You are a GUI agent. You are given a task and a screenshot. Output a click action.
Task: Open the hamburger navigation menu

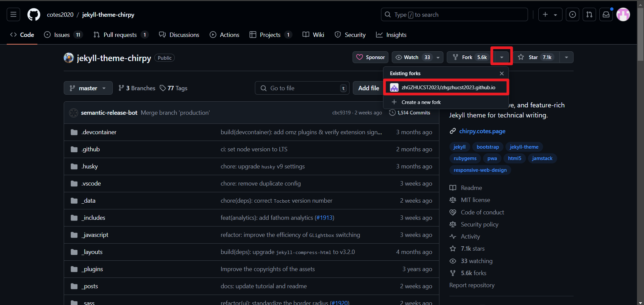coord(13,14)
